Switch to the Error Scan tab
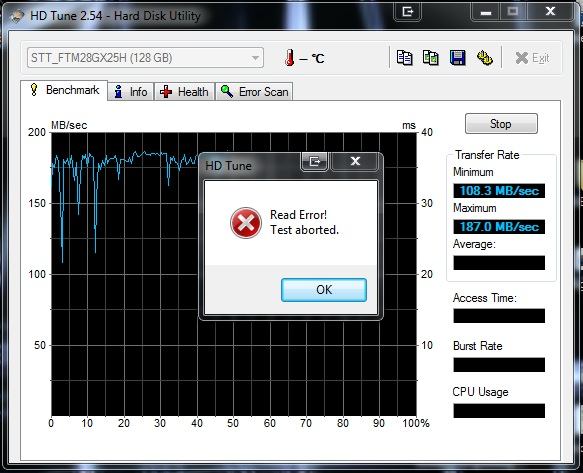This screenshot has width=583, height=473. click(x=254, y=91)
